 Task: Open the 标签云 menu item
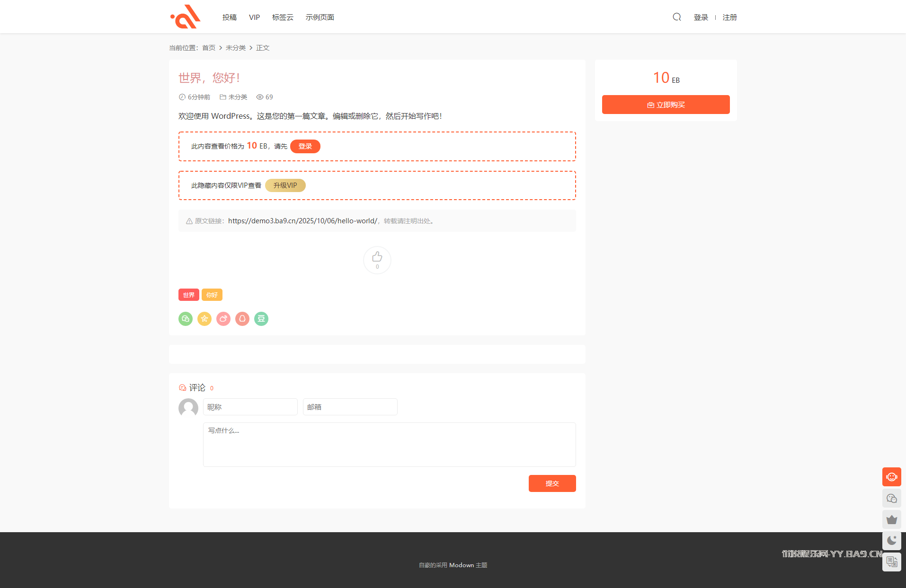tap(283, 18)
